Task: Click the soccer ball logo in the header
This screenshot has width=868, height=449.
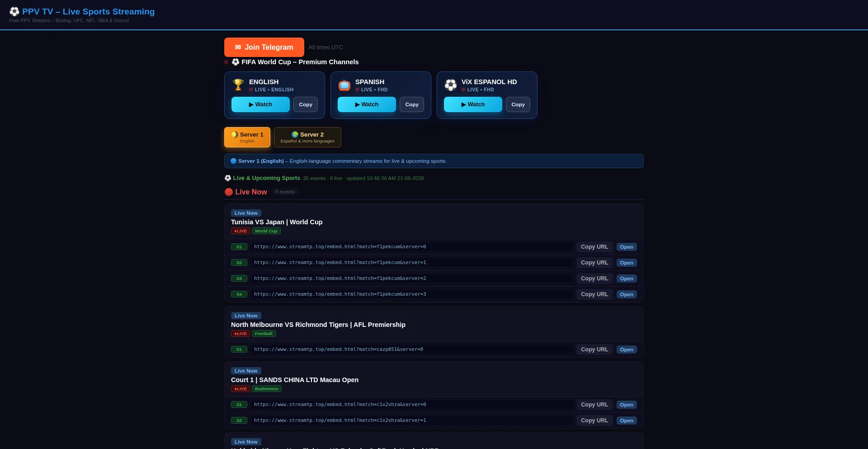Action: 14,12
